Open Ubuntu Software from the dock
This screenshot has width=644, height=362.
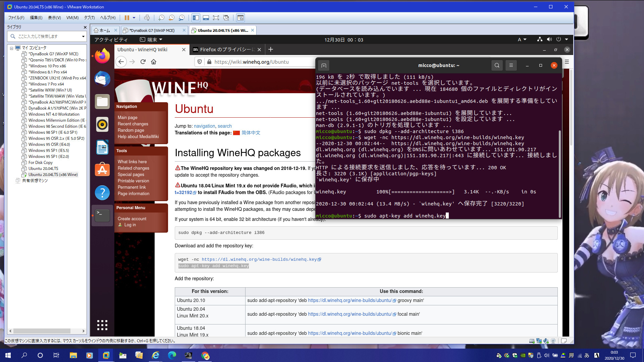coord(102,170)
